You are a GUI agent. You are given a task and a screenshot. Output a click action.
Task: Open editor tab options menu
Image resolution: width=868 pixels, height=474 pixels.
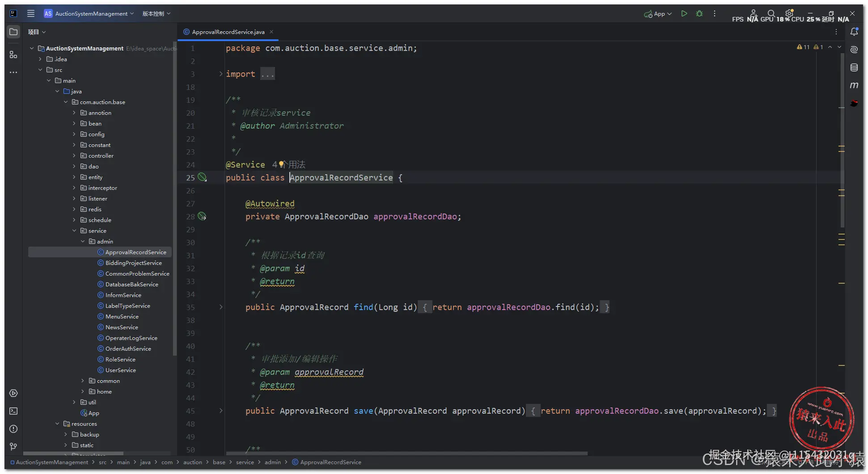tap(836, 32)
